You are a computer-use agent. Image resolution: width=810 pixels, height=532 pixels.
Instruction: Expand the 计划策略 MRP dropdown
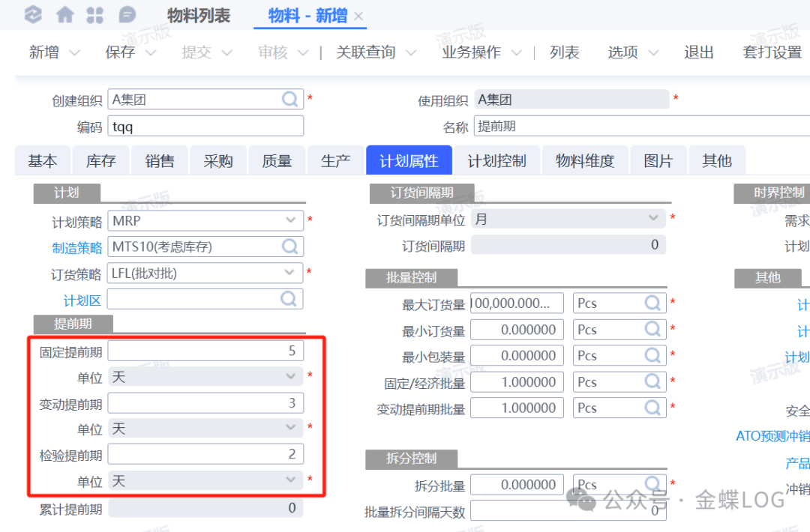click(x=290, y=221)
